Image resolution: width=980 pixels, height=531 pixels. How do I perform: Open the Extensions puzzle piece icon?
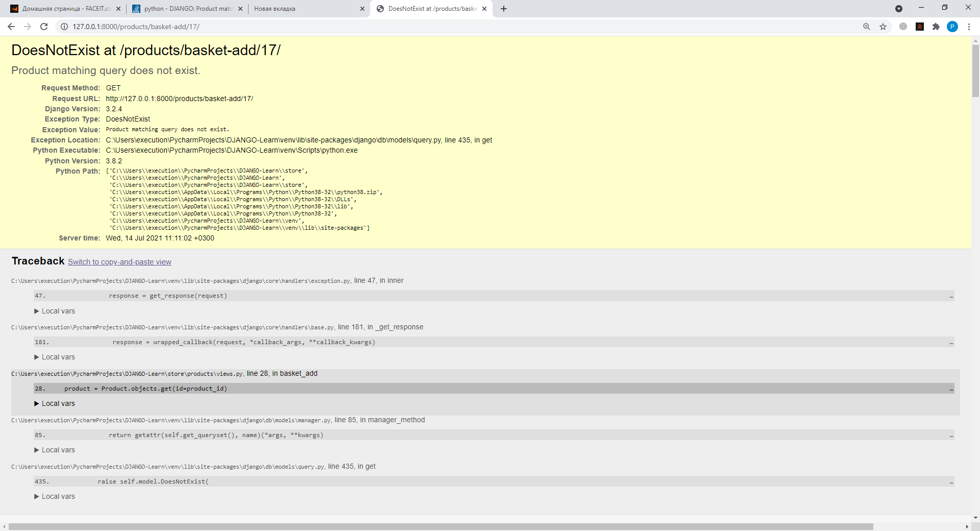click(937, 26)
